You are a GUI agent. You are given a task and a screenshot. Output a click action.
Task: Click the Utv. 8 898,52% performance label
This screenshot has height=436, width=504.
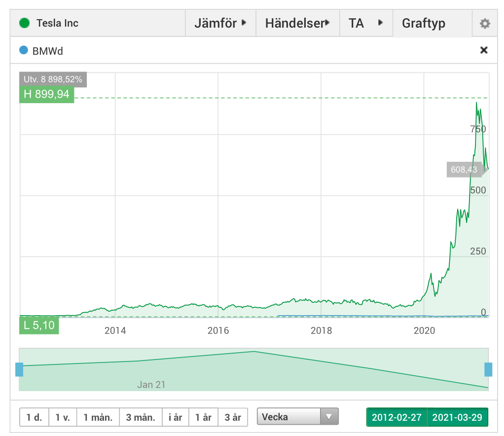[x=53, y=79]
